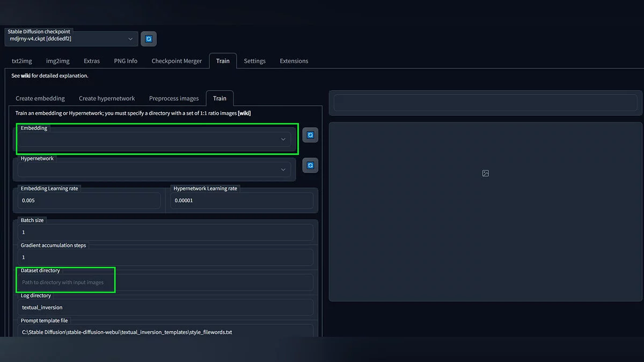Screen dimensions: 644x362
Task: Follow the wiki link for detailed explanation
Action: 25,76
